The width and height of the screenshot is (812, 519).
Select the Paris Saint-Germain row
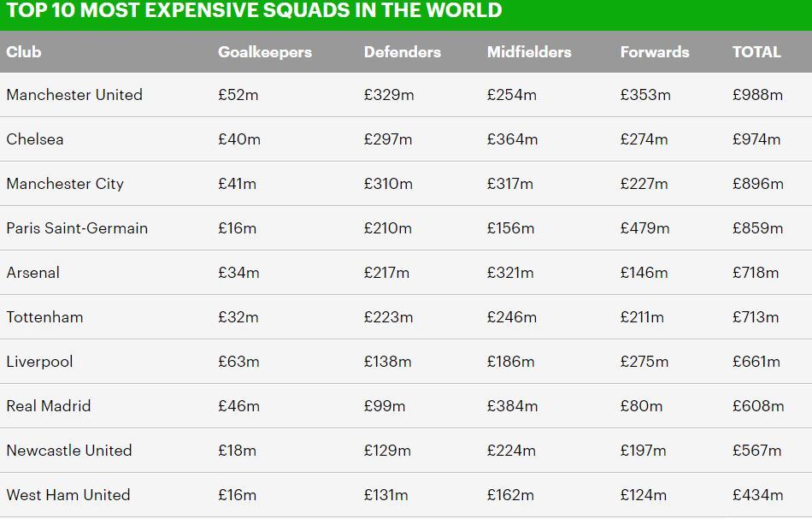coord(406,228)
